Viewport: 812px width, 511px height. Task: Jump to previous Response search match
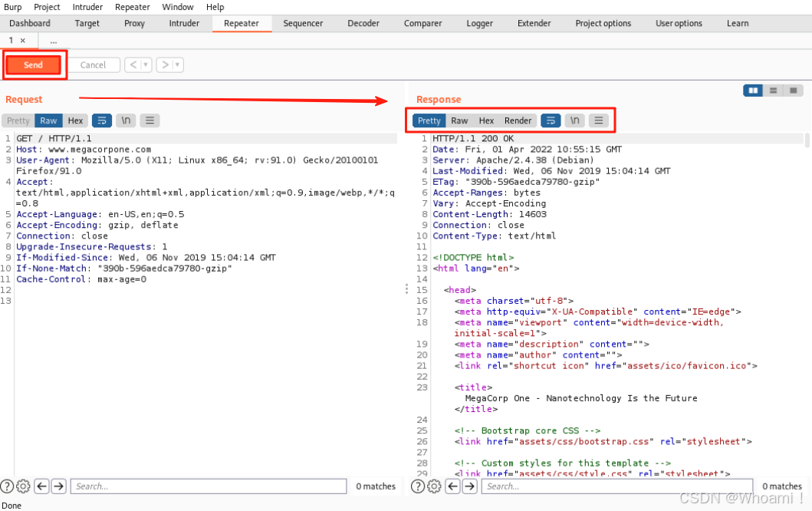point(452,486)
